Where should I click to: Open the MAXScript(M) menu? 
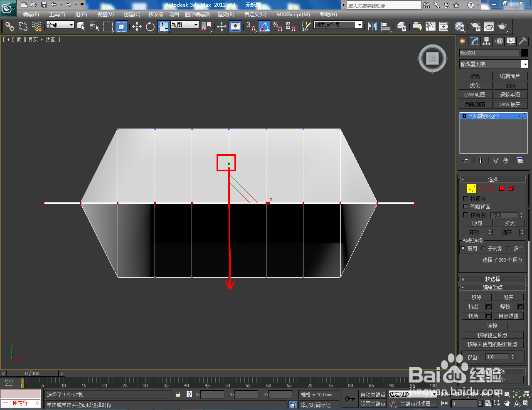pyautogui.click(x=293, y=15)
